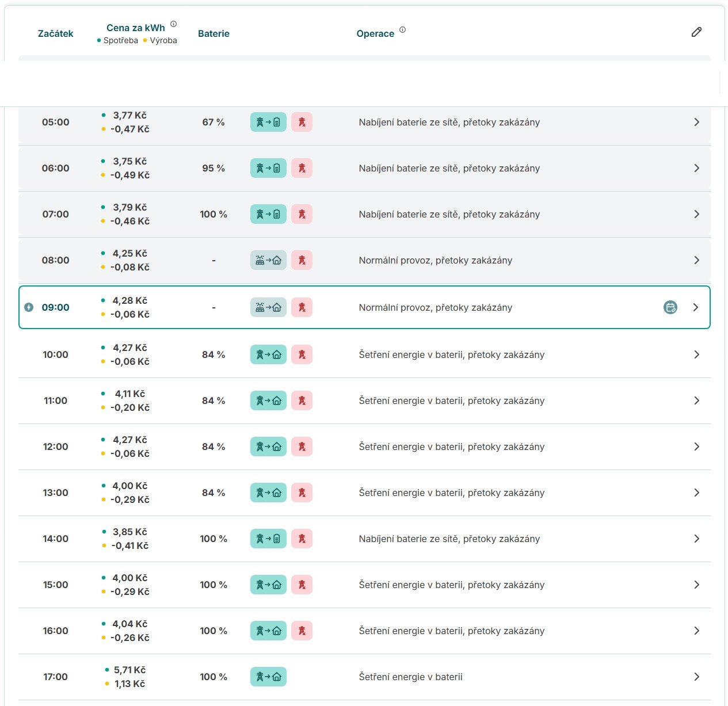Click solar-to-home icon in 08:00 row

tap(268, 260)
